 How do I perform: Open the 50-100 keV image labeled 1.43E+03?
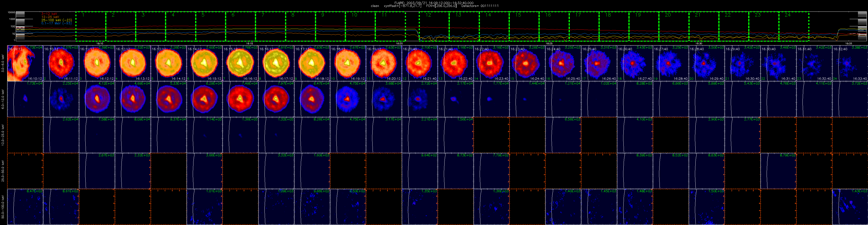[x=851, y=206]
